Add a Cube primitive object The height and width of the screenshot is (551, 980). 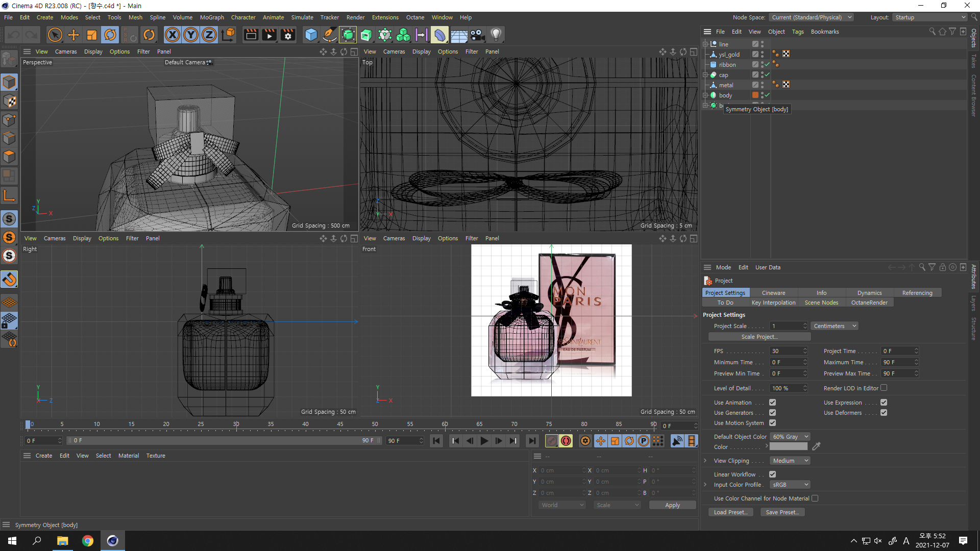click(x=311, y=35)
